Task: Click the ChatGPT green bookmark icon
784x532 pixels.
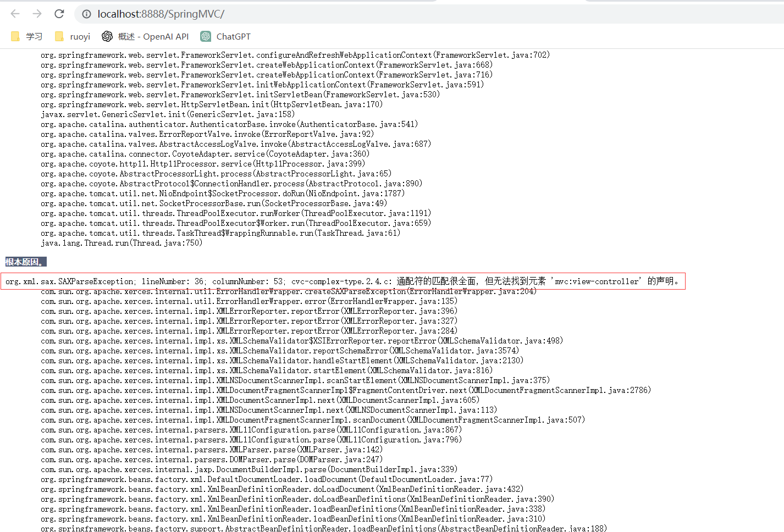Action: (x=206, y=36)
